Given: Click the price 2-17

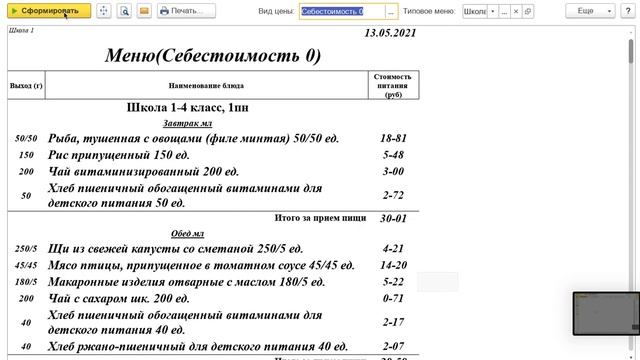Looking at the screenshot, I should click(393, 322).
